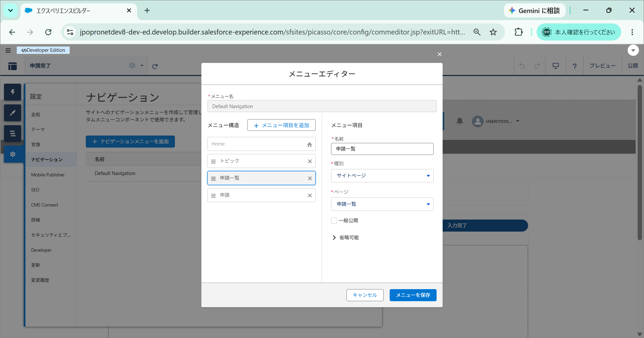Click メニューを保存 button
Image resolution: width=644 pixels, height=338 pixels.
point(413,295)
